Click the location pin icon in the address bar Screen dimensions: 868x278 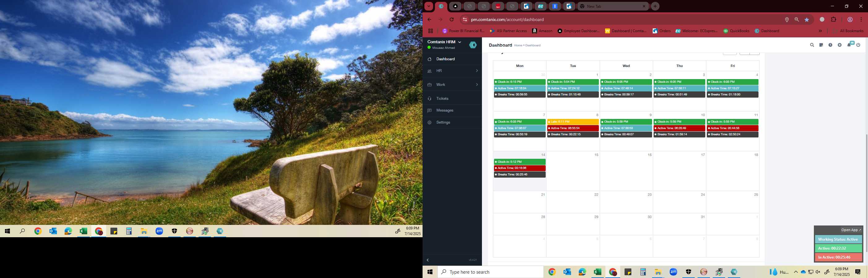pos(787,20)
